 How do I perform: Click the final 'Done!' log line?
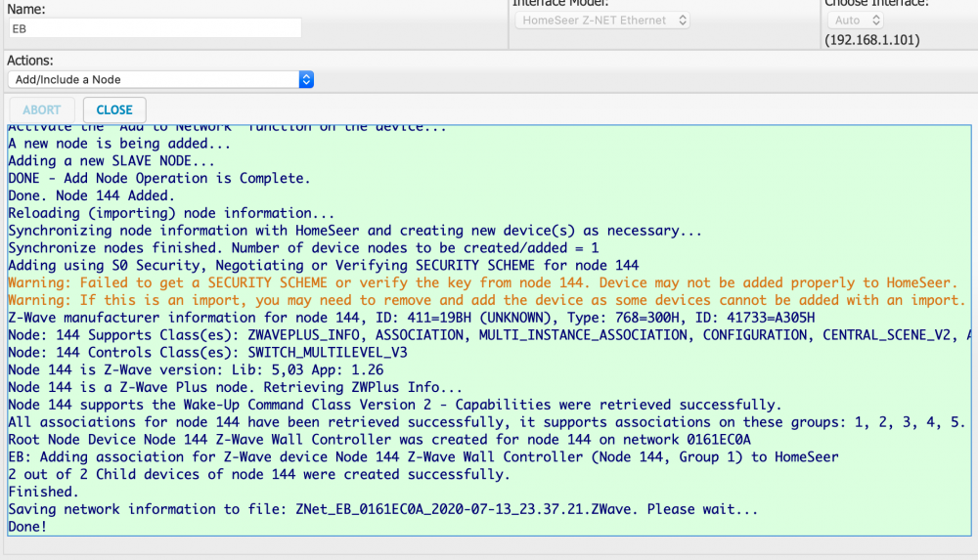[27, 527]
